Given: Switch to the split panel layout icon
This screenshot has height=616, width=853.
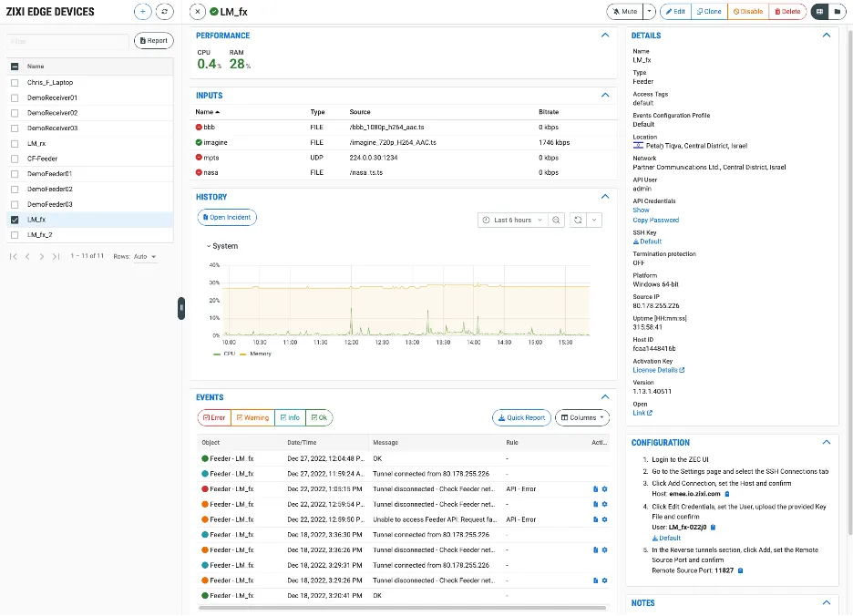Looking at the screenshot, I should coord(820,12).
